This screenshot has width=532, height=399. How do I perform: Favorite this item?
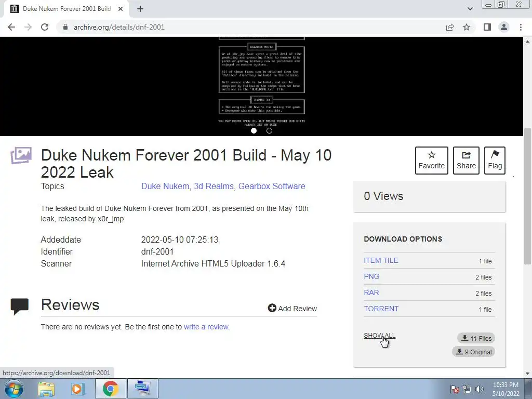click(x=432, y=161)
